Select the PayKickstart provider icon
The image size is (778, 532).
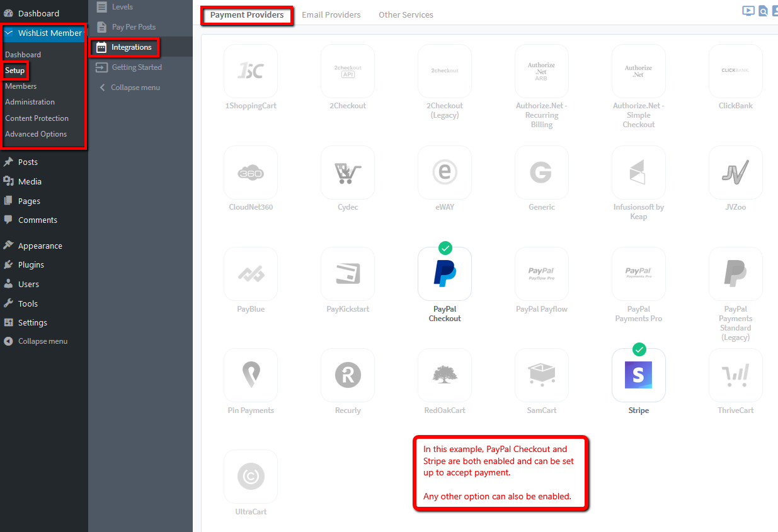pos(348,274)
